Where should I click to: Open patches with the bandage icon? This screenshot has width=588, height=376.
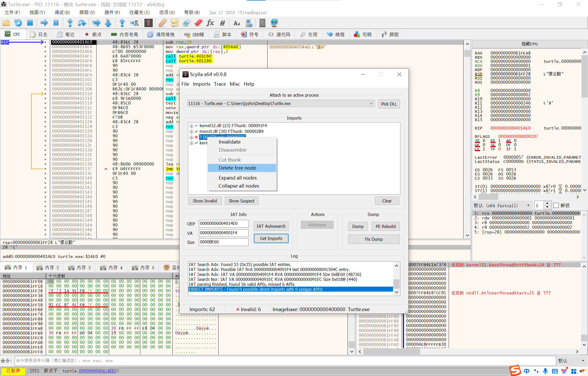point(162,23)
